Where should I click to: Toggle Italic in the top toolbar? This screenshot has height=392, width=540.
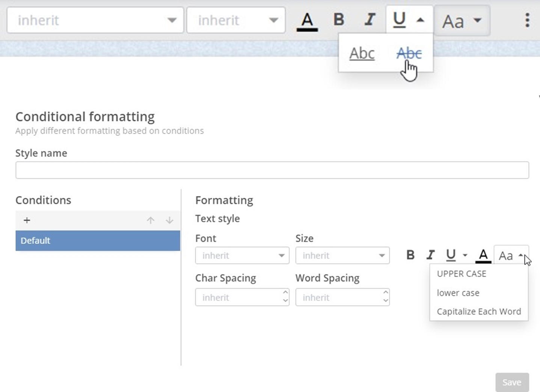point(370,20)
